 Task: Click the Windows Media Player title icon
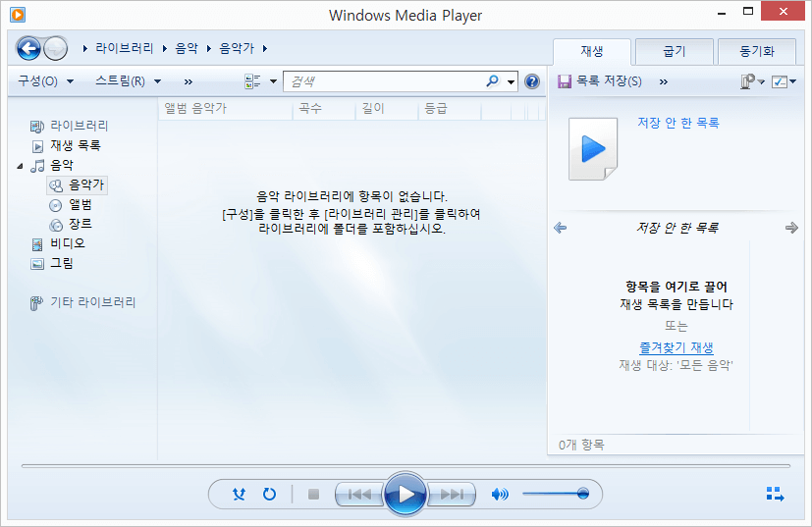18,14
